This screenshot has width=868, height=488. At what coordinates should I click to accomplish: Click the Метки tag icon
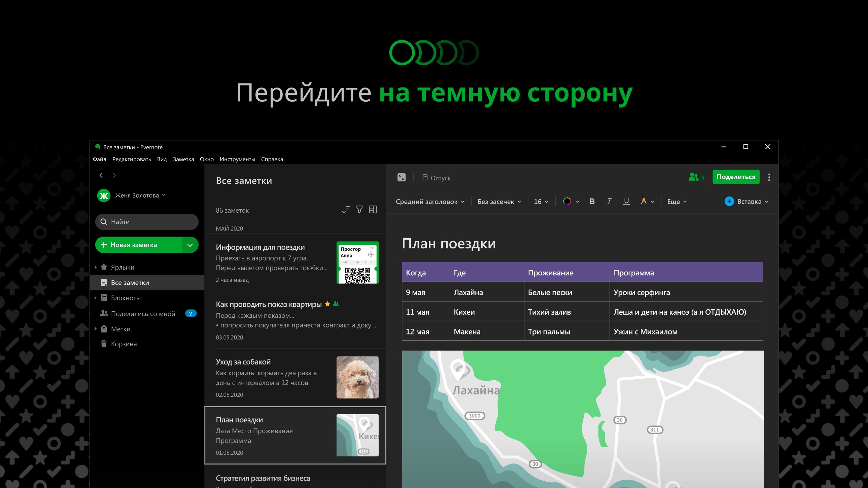tap(104, 328)
